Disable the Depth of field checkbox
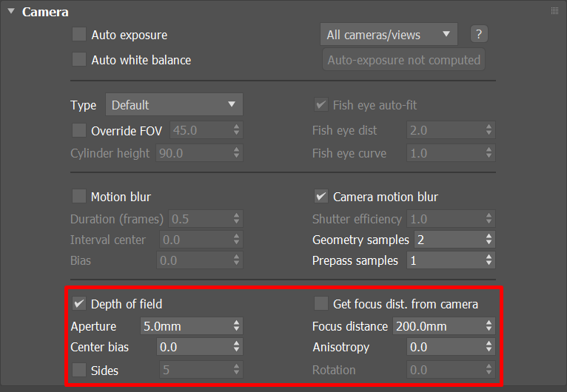 tap(79, 303)
